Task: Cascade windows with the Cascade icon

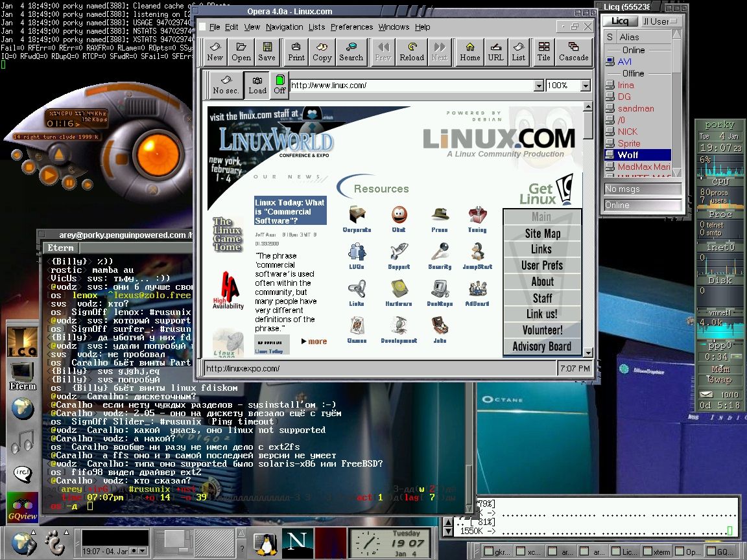Action: [574, 51]
